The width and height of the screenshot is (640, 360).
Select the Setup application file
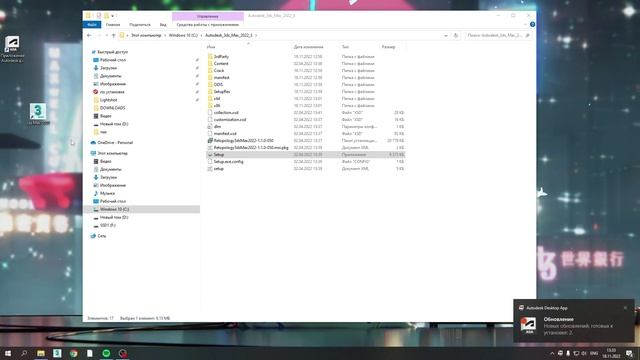(219, 154)
